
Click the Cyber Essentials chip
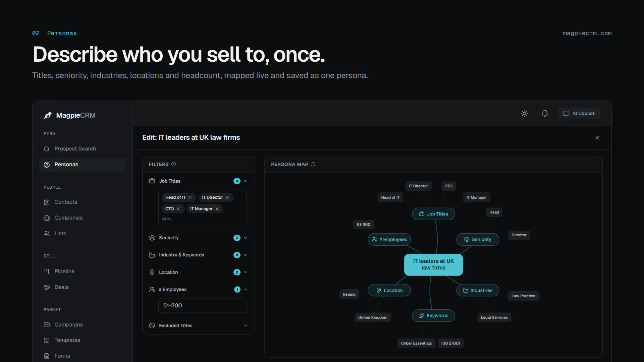(x=416, y=343)
